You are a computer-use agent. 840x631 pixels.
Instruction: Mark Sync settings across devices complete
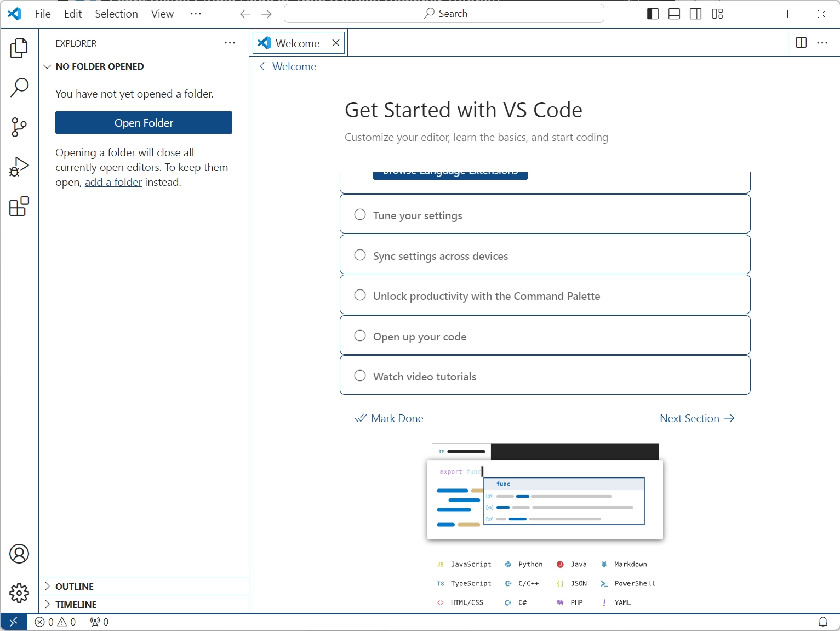pos(360,254)
